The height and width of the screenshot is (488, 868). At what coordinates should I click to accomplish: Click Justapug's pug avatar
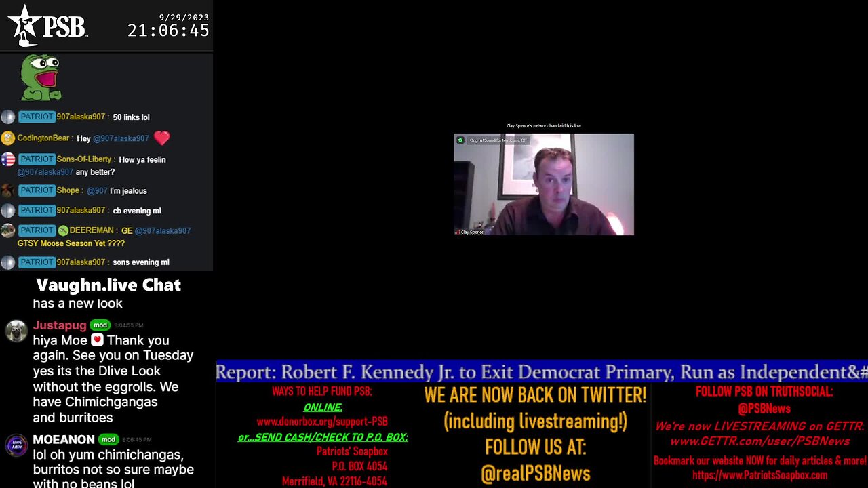[x=16, y=331]
